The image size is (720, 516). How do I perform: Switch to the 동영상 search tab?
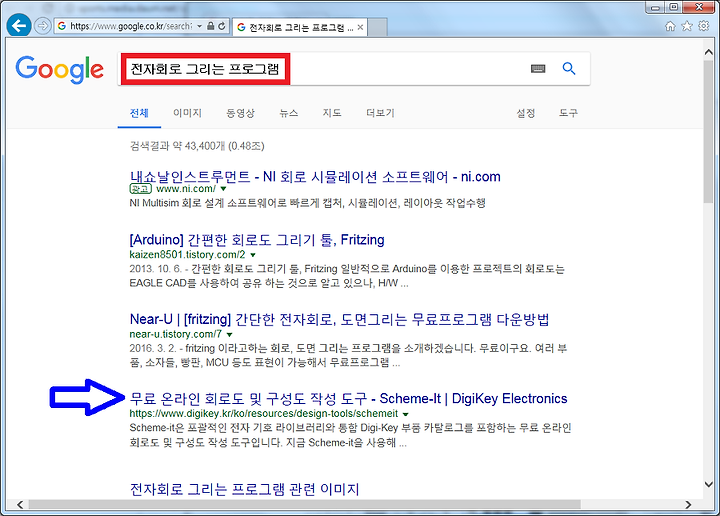click(240, 113)
